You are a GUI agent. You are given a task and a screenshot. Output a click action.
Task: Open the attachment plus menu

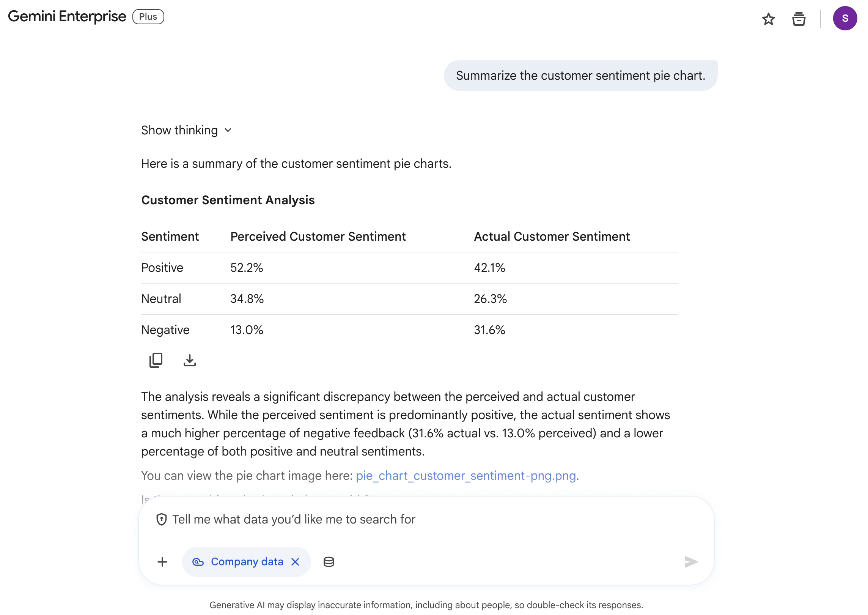pyautogui.click(x=162, y=561)
